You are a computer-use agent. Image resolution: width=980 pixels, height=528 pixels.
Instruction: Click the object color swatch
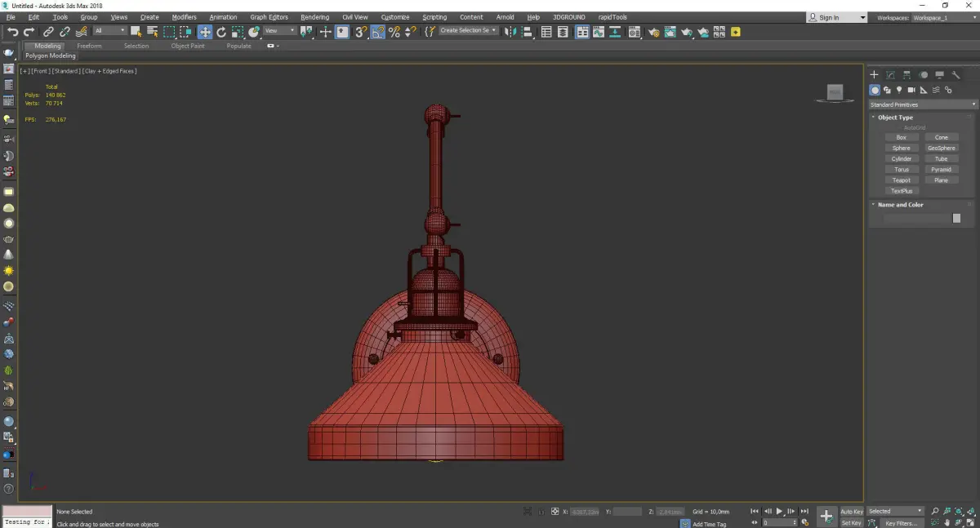click(x=956, y=219)
